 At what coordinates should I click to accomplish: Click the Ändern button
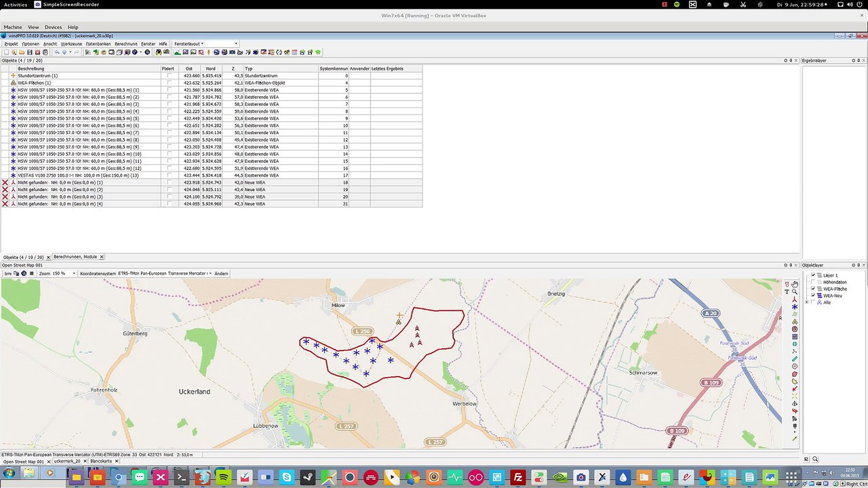[222, 273]
